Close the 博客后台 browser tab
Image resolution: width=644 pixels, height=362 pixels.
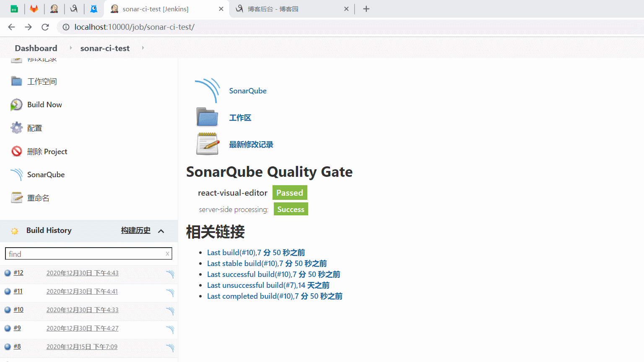tap(346, 9)
